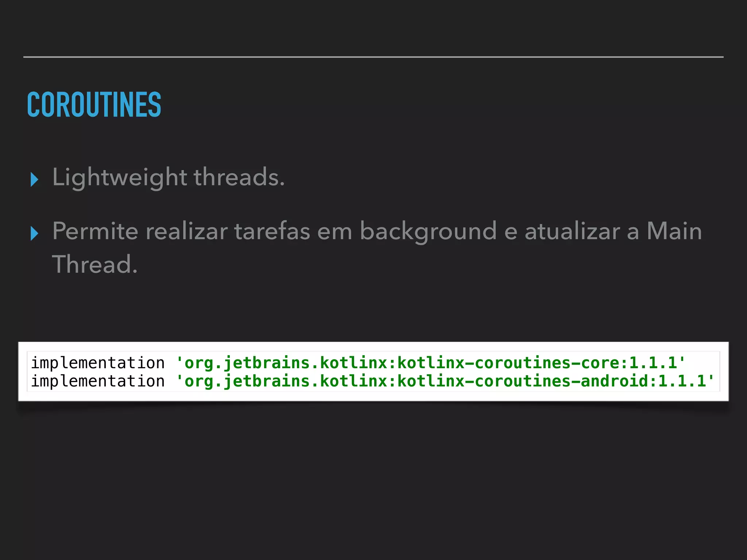Click the implementation keyword on first code line
The image size is (747, 560).
tap(98, 363)
